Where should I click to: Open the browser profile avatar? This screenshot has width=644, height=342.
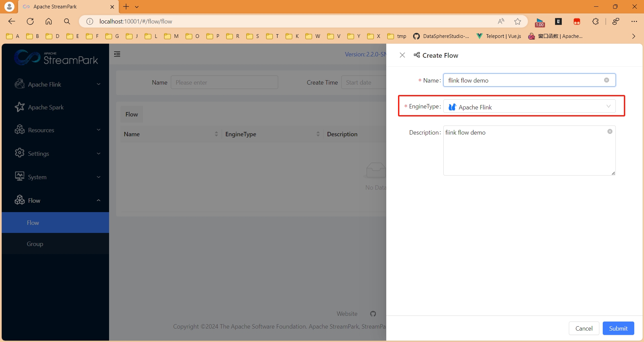pos(9,6)
